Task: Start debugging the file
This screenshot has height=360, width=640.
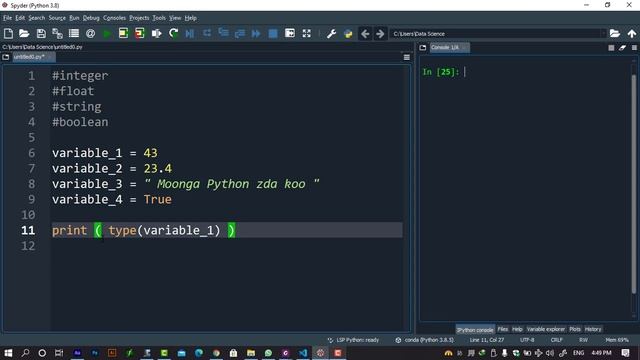Action: [x=190, y=33]
